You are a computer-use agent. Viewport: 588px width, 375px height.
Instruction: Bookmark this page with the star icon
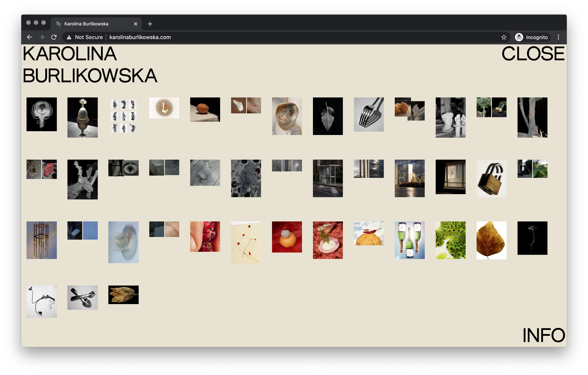tap(504, 37)
